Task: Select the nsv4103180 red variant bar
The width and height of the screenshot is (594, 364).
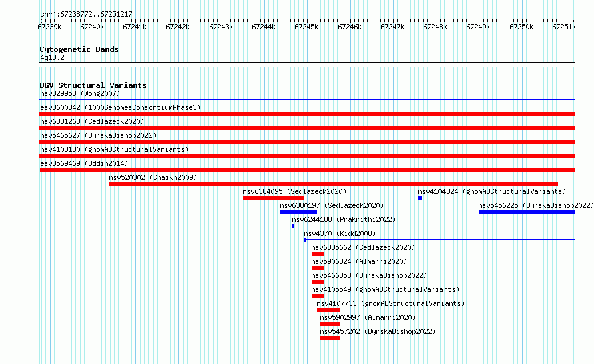Action: tap(307, 156)
